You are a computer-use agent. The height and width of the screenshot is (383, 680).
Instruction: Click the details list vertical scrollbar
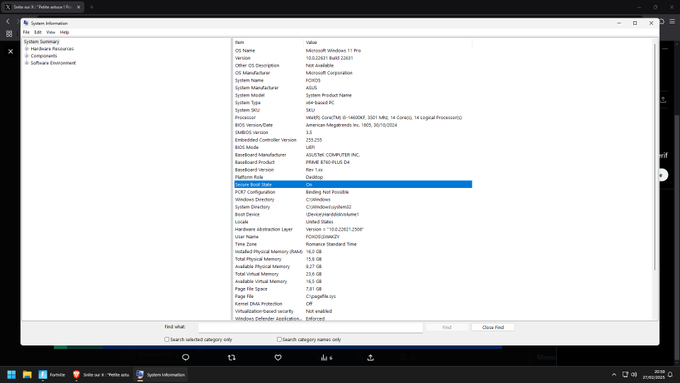(655, 156)
